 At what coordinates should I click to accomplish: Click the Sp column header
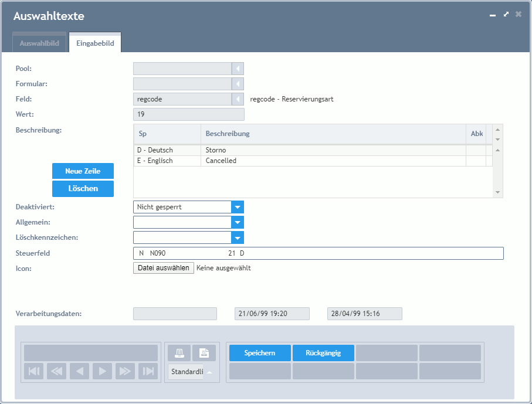pyautogui.click(x=167, y=134)
